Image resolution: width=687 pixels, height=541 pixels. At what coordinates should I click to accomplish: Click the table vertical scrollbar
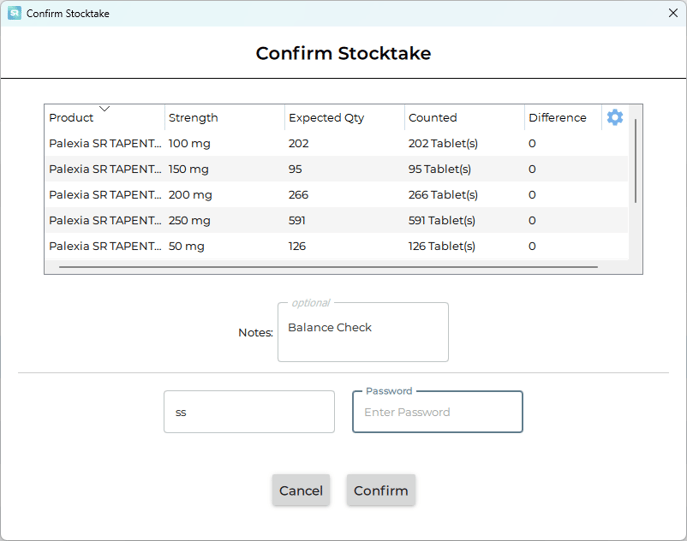(635, 161)
